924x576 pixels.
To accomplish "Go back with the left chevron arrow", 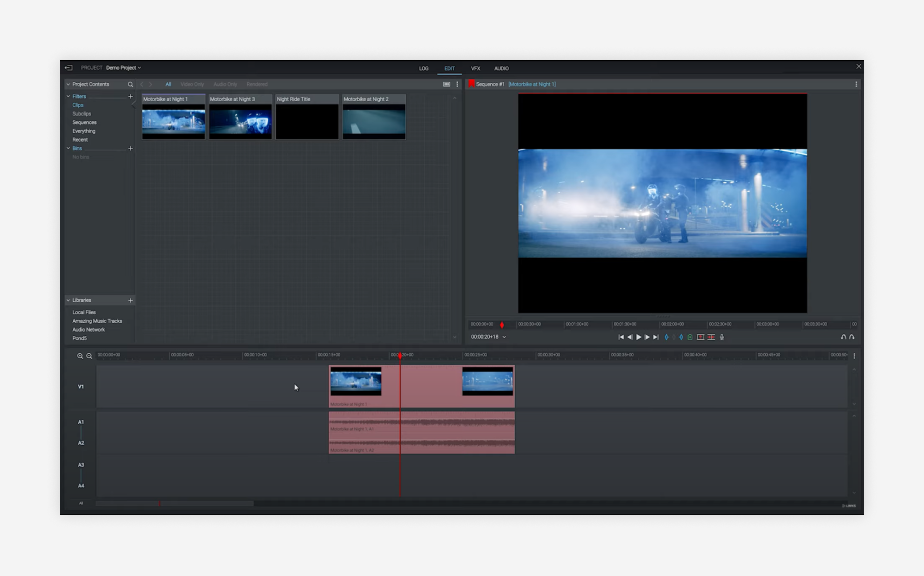I will pyautogui.click(x=141, y=84).
